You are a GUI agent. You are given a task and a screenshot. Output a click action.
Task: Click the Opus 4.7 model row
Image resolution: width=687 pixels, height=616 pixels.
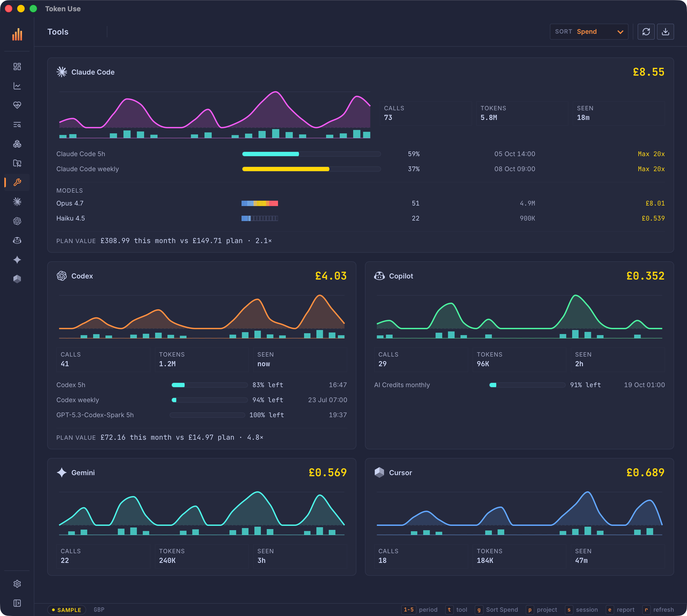tap(361, 203)
